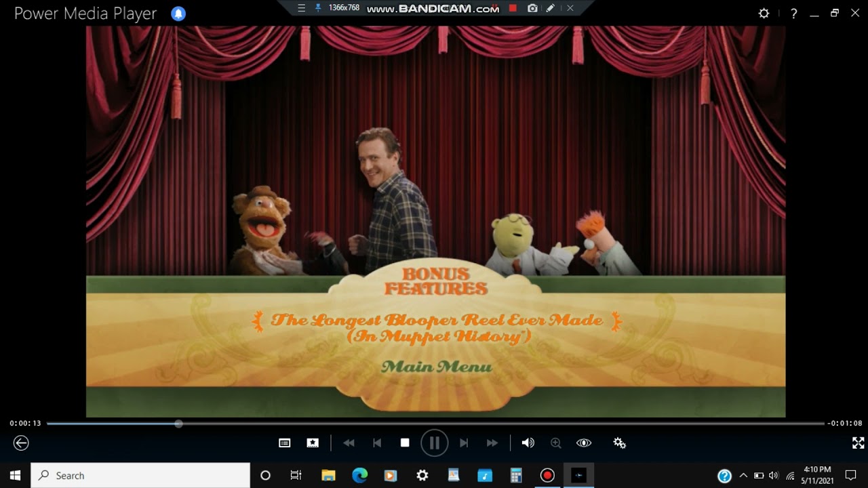Open the Calculator from the taskbar
The height and width of the screenshot is (488, 868).
click(x=516, y=475)
